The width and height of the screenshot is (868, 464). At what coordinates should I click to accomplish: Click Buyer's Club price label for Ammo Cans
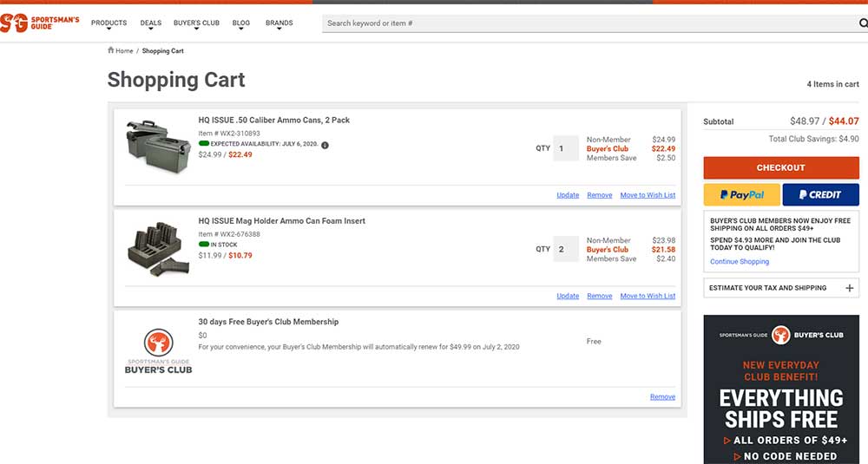[x=608, y=149]
